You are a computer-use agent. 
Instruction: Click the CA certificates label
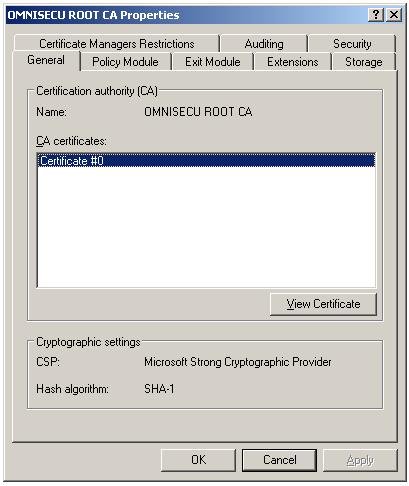71,141
